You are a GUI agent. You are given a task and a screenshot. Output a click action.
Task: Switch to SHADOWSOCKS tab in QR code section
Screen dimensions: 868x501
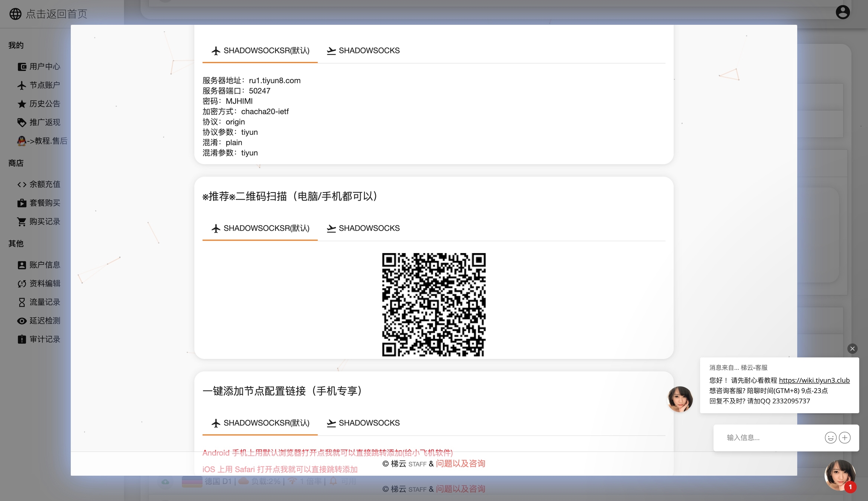click(x=363, y=228)
